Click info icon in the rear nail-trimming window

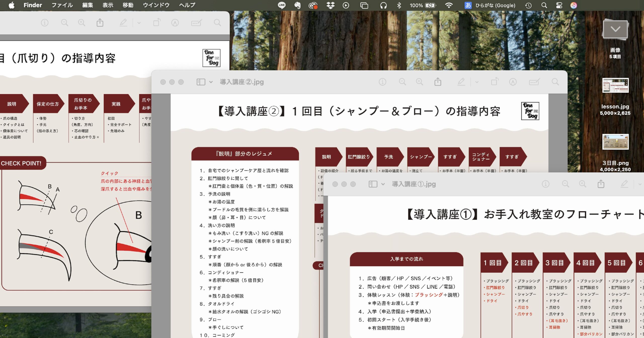tap(45, 23)
